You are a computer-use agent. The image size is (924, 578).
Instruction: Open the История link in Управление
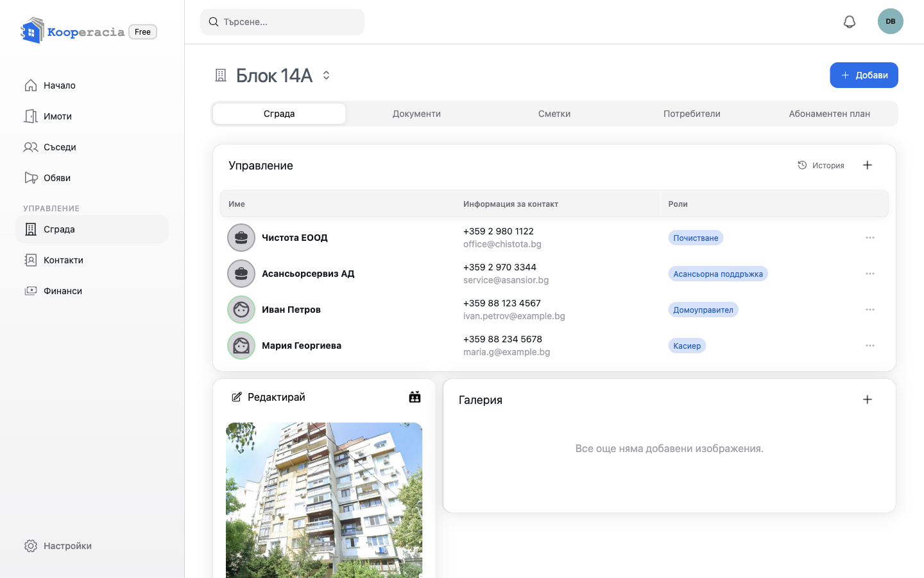tap(821, 165)
